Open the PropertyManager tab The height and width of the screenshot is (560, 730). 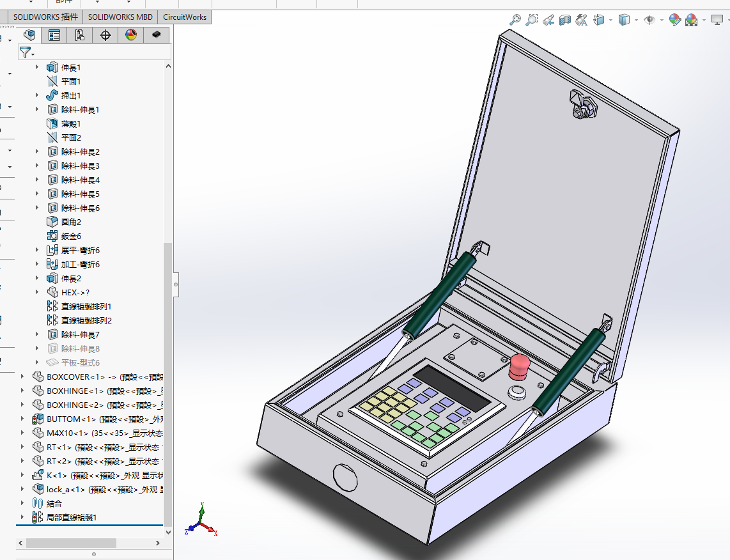point(54,35)
